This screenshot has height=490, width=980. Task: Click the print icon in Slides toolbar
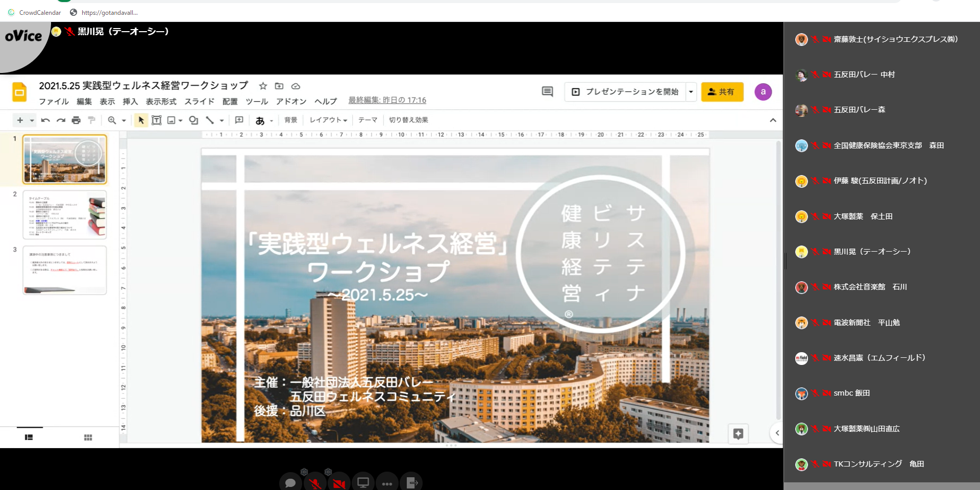76,120
